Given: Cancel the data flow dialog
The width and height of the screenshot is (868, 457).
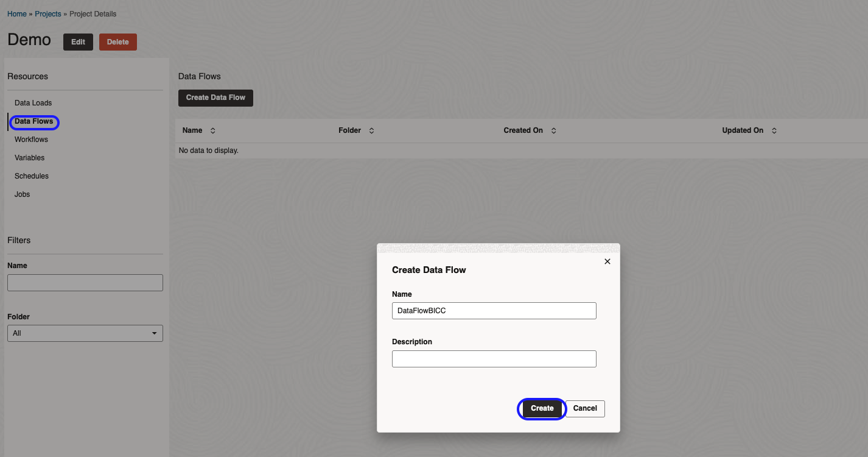Looking at the screenshot, I should (584, 408).
